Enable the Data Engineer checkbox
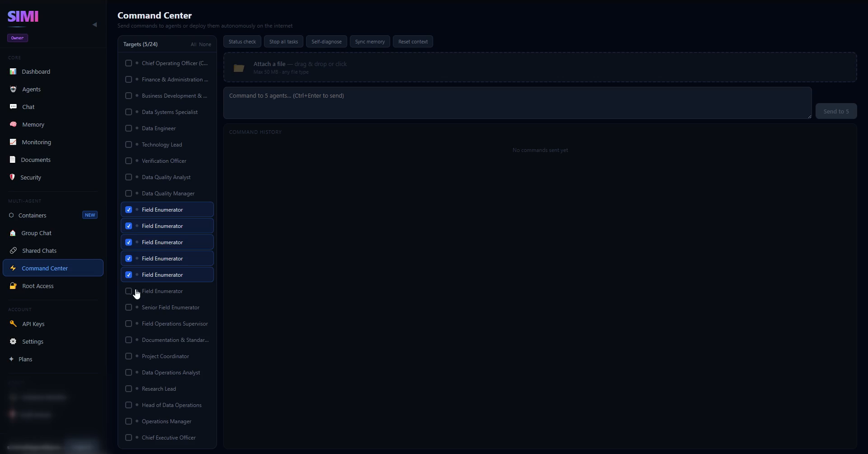 point(128,128)
